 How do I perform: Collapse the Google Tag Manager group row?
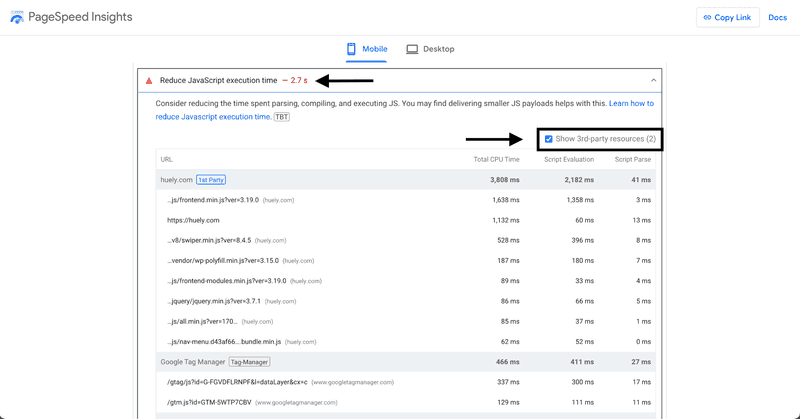coord(406,362)
